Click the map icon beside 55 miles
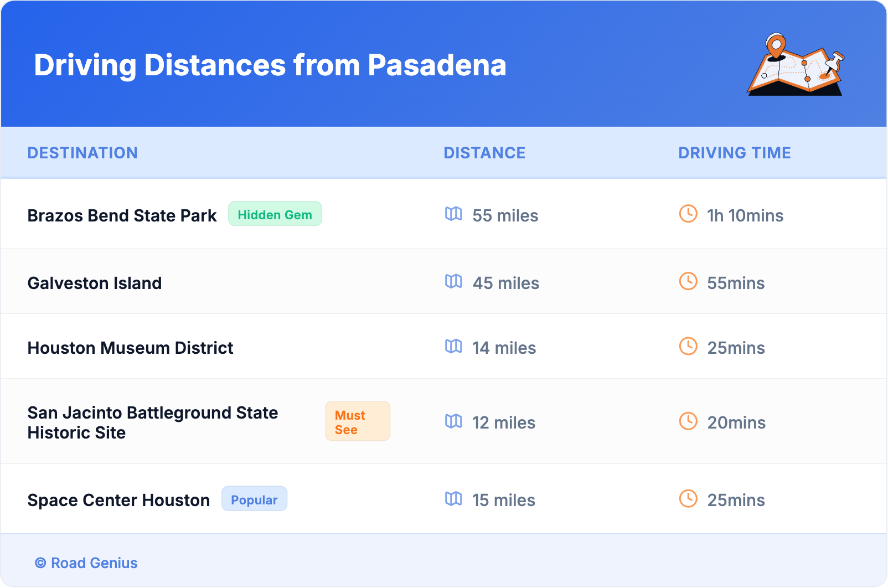Image resolution: width=888 pixels, height=588 pixels. click(x=453, y=214)
